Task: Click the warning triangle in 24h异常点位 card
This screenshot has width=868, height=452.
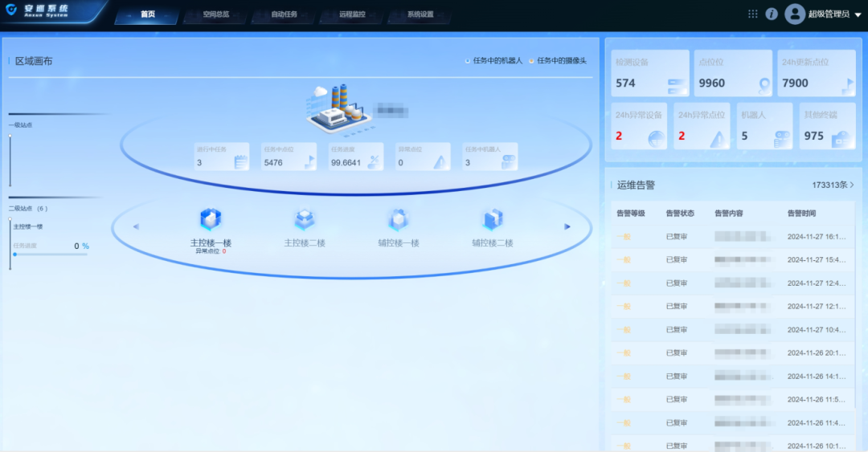Action: point(719,138)
